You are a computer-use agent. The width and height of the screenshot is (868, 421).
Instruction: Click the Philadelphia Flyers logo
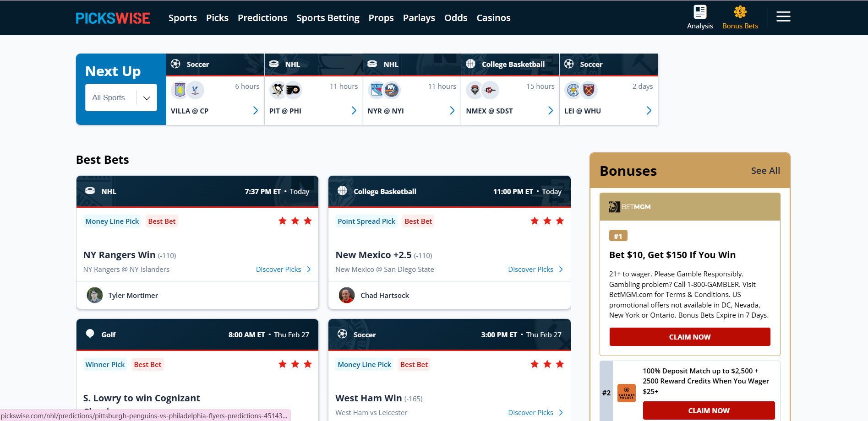coord(293,90)
